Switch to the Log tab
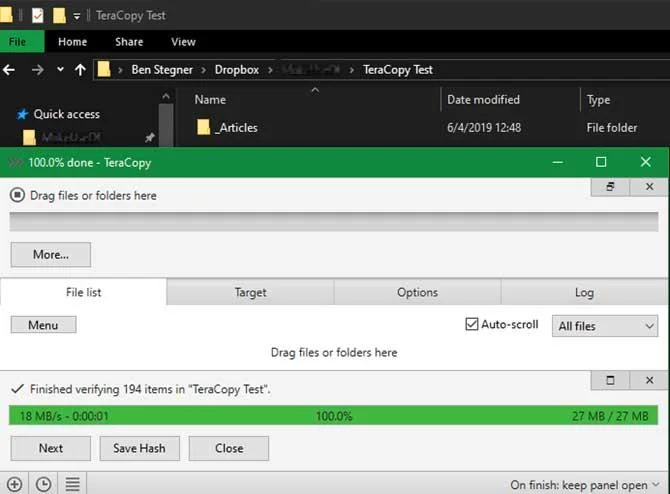Image resolution: width=670 pixels, height=494 pixels. 584,292
